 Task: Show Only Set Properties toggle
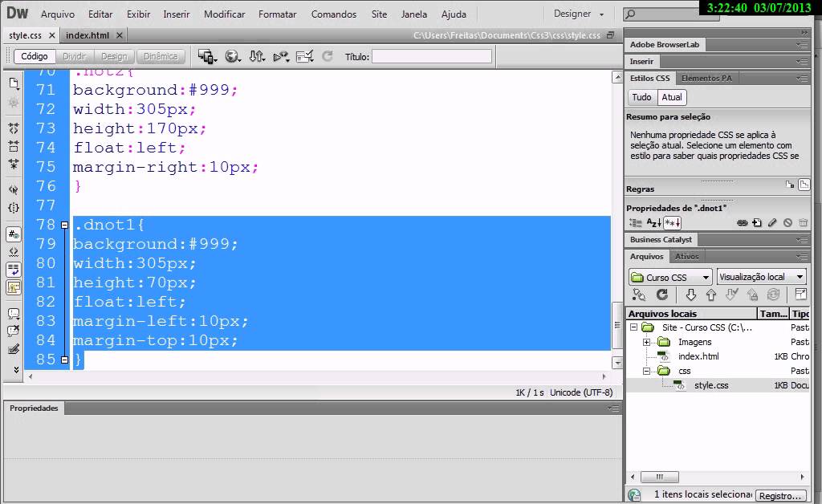tap(672, 222)
